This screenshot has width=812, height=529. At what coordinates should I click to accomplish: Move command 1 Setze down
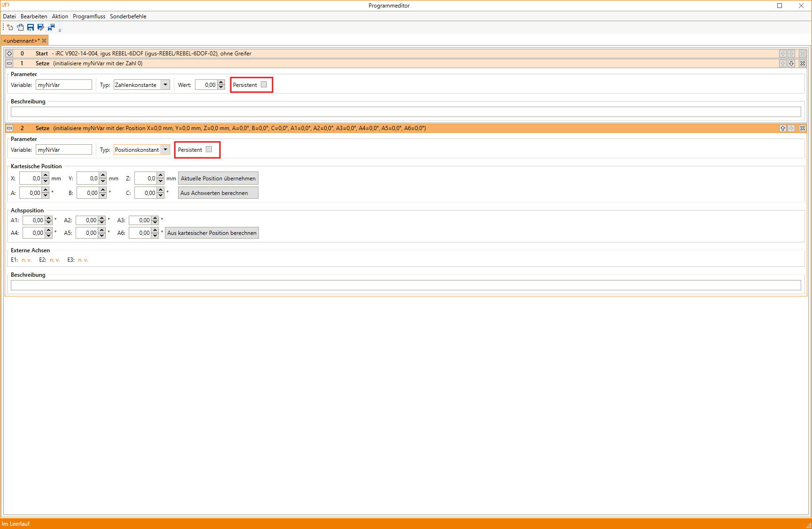(791, 63)
